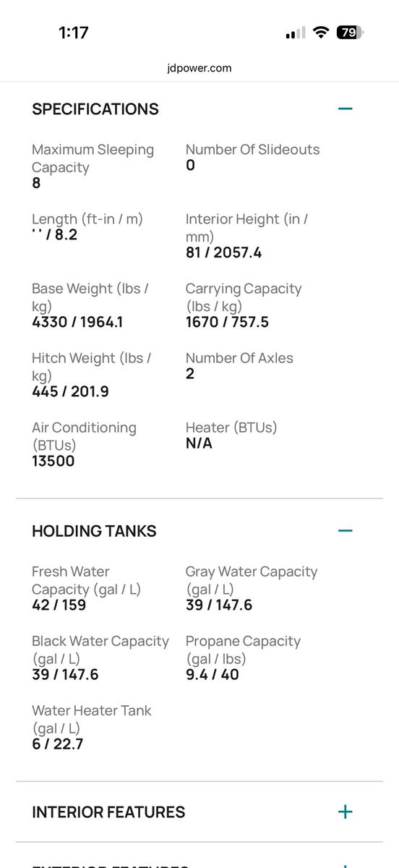
Task: Select the SPECIFICATIONS heading
Action: (95, 109)
